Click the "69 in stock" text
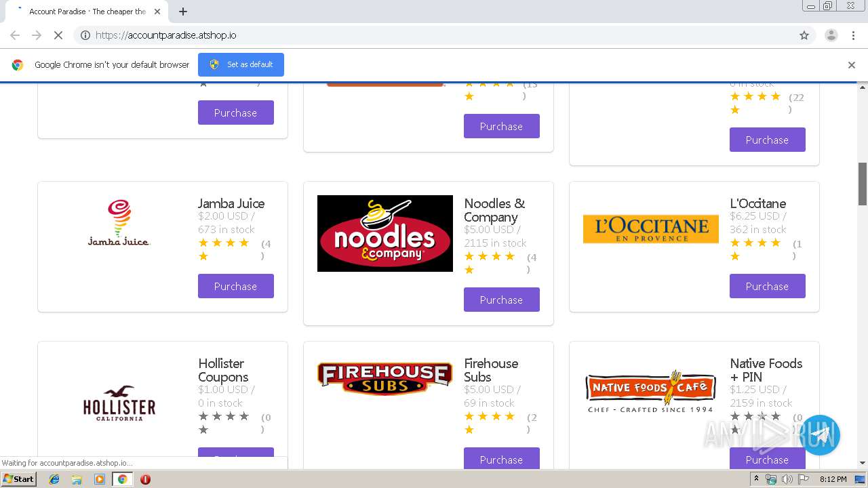 click(x=489, y=403)
